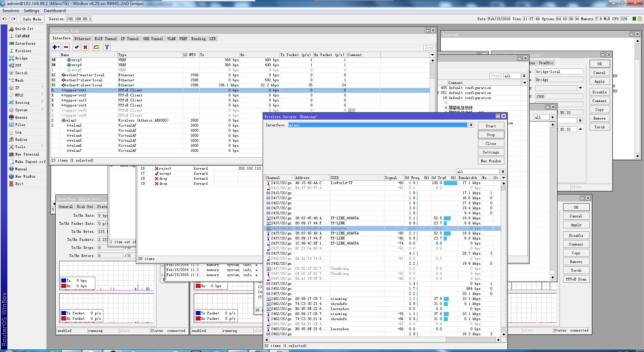
Task: Switch to the Bonding tab
Action: tap(199, 39)
